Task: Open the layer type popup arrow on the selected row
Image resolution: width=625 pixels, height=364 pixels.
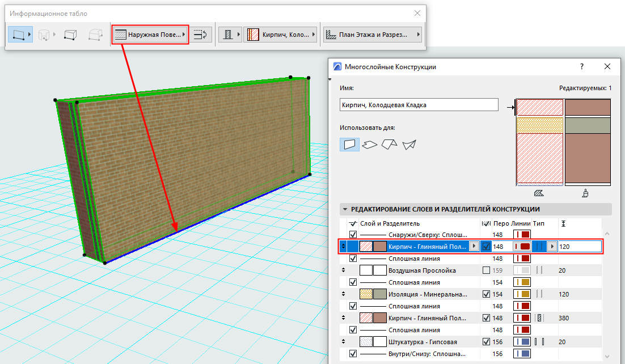Action: (x=552, y=247)
